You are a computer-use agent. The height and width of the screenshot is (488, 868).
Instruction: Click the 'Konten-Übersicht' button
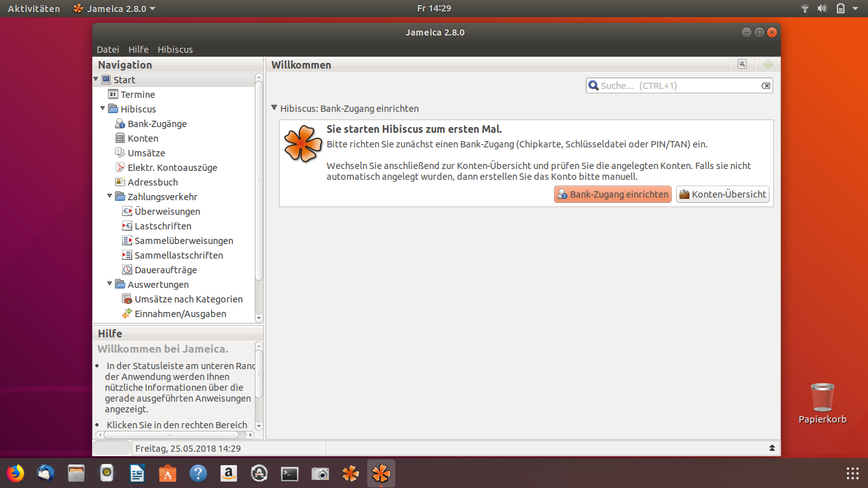click(722, 194)
